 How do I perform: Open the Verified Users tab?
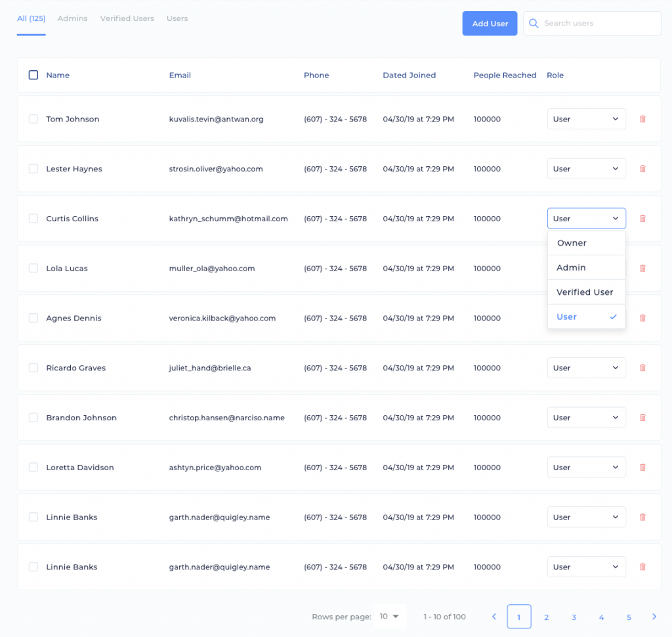coord(127,18)
